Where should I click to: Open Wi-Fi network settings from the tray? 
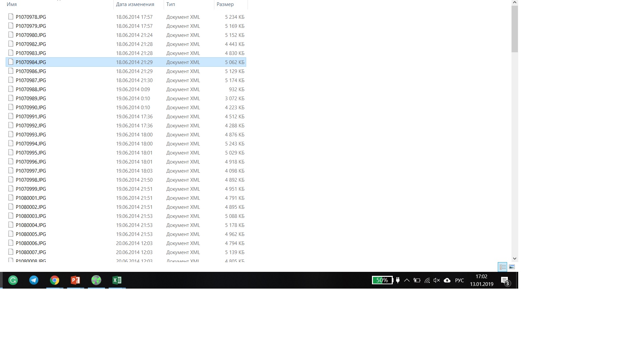427,281
